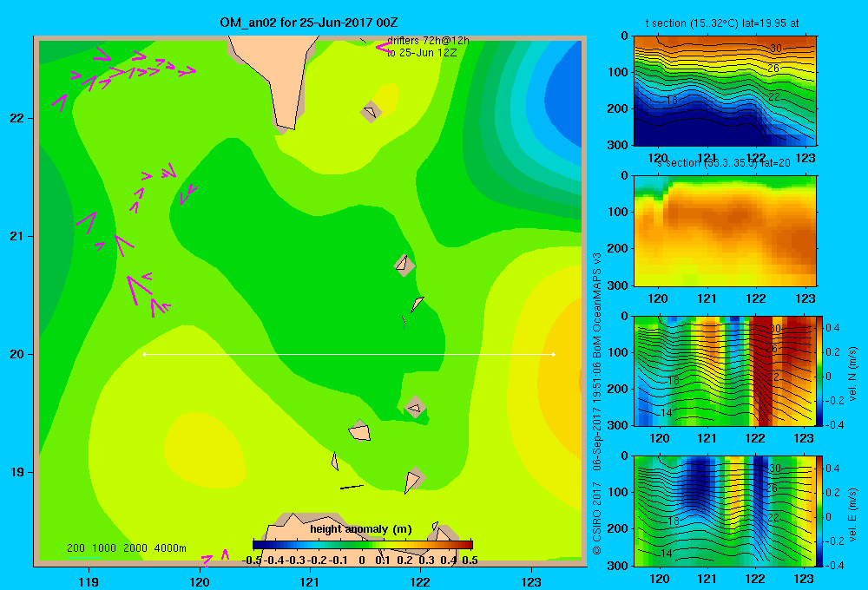This screenshot has height=590, width=868.
Task: Click depth label 300 on temperature section axis
Action: click(617, 145)
